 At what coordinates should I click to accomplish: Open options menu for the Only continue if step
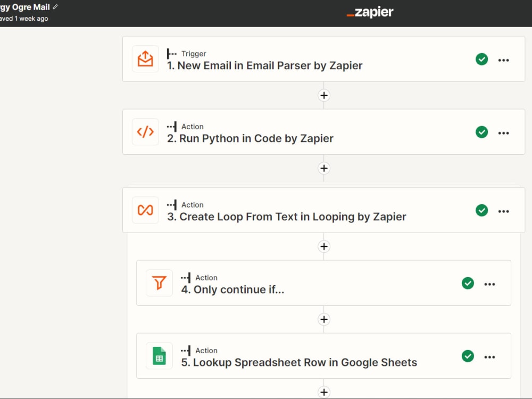[489, 284]
